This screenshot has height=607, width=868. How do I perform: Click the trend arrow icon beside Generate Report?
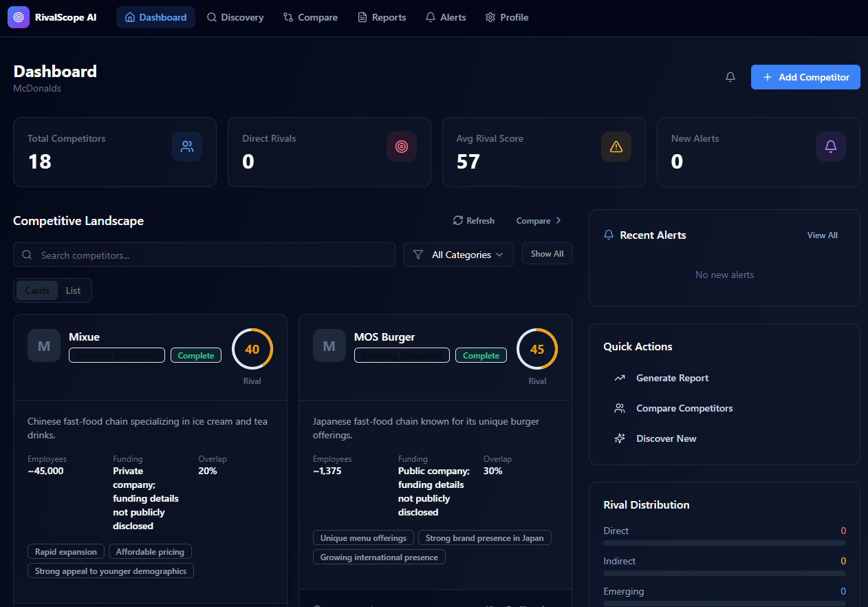(x=620, y=378)
